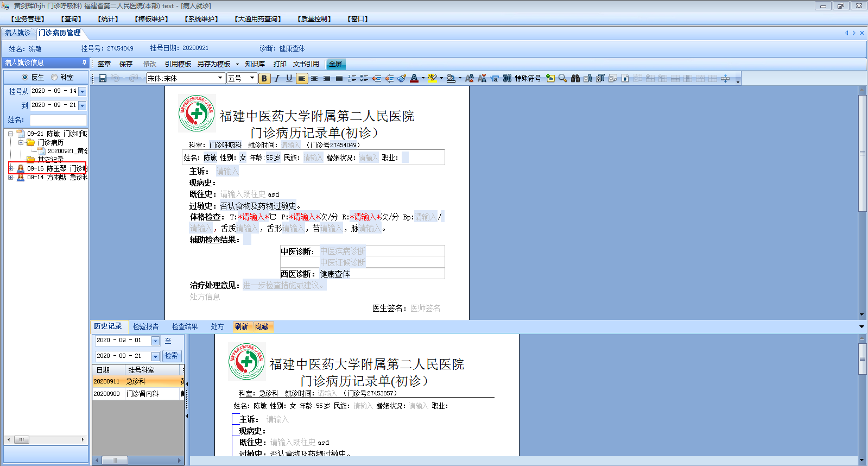
Task: Collapse the 09-21 陈敏 tree node
Action: click(10, 134)
